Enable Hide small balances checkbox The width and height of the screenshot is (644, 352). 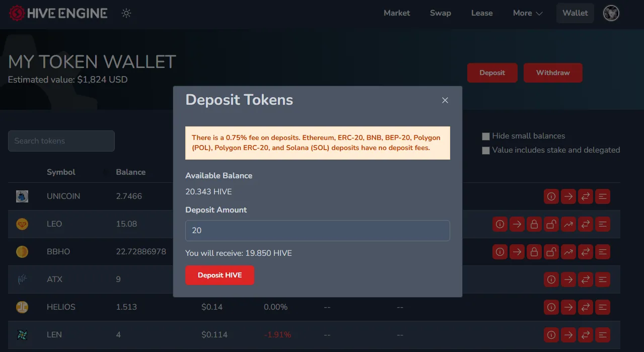486,136
